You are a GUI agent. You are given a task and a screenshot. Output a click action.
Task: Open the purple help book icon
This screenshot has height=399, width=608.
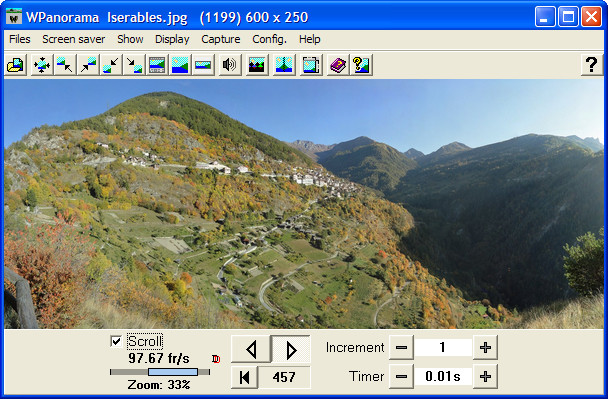[338, 64]
